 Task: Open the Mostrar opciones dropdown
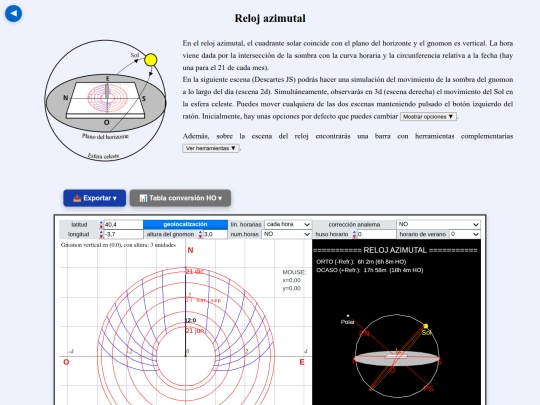428,117
